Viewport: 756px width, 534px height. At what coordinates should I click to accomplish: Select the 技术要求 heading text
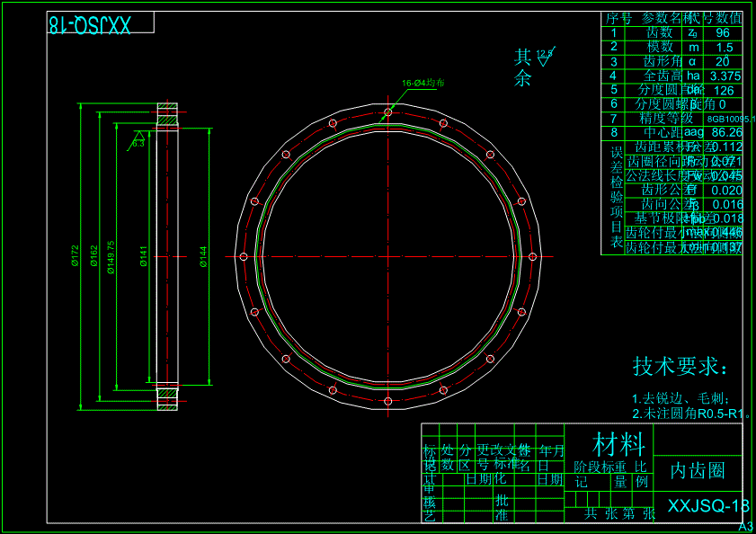(x=680, y=367)
